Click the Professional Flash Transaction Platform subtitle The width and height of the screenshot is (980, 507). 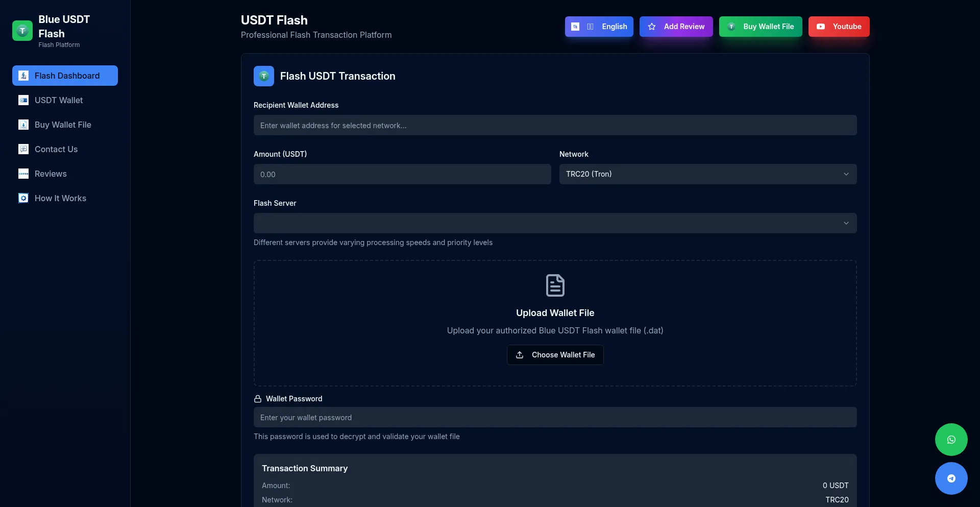click(316, 35)
